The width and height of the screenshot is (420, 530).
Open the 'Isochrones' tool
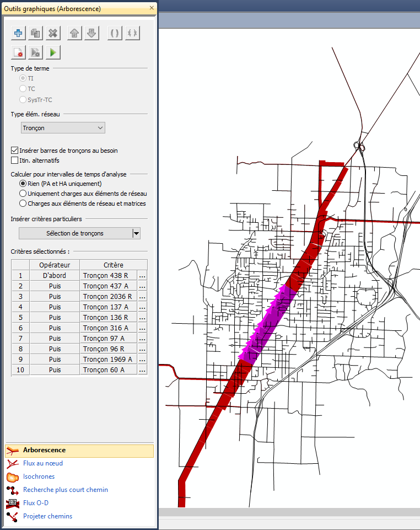point(39,477)
